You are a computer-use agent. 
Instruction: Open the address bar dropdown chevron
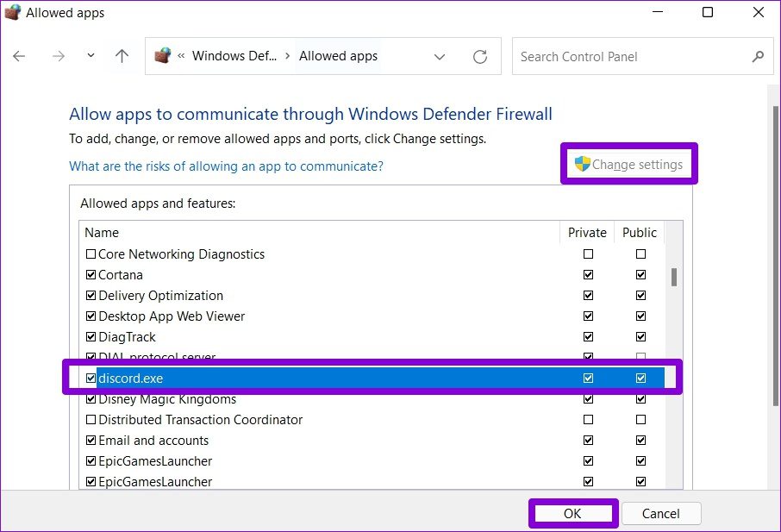point(440,56)
